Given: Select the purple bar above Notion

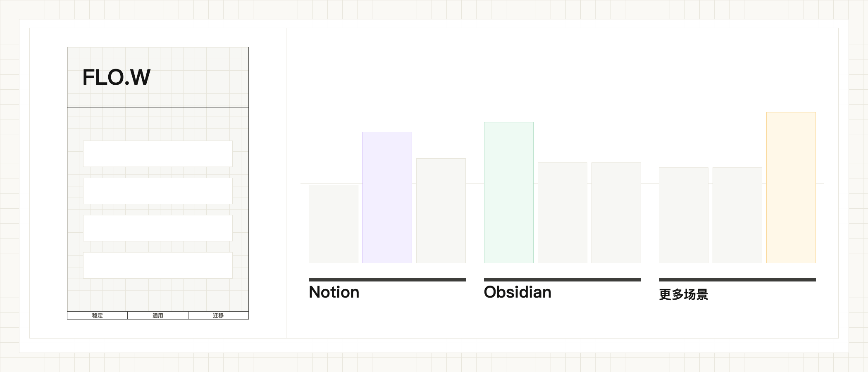Looking at the screenshot, I should point(387,198).
